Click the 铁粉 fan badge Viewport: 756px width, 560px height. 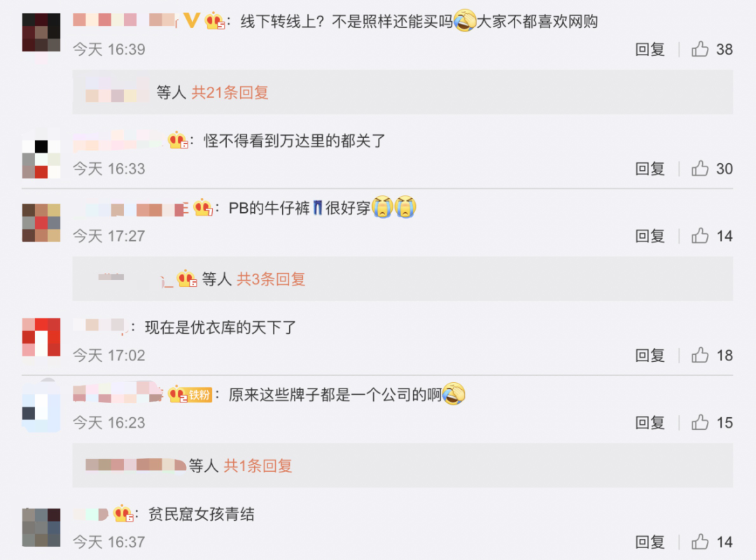click(x=200, y=395)
